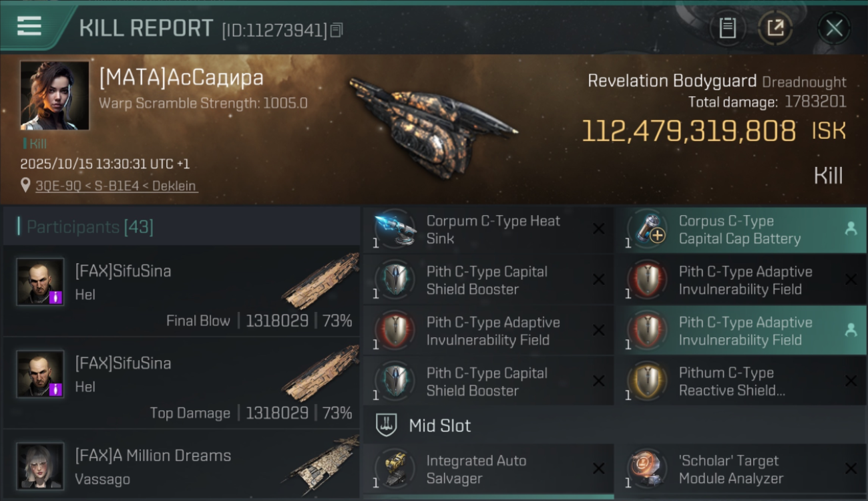This screenshot has width=868, height=501.
Task: Select the Corpus C-Type Capital Cap Battery
Action: tap(740, 230)
